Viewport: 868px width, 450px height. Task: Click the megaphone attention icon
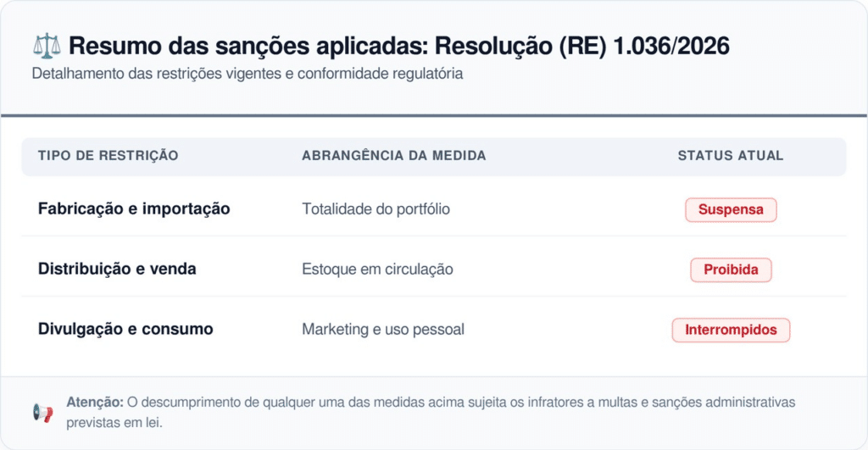42,413
